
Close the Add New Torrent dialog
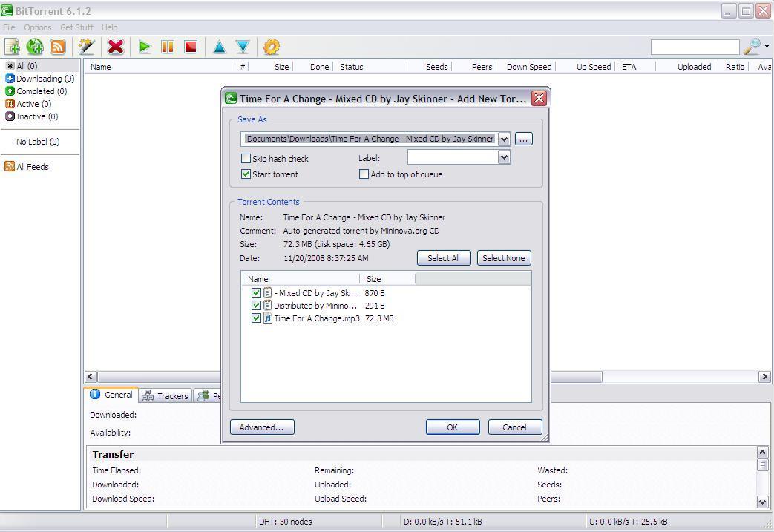click(539, 98)
